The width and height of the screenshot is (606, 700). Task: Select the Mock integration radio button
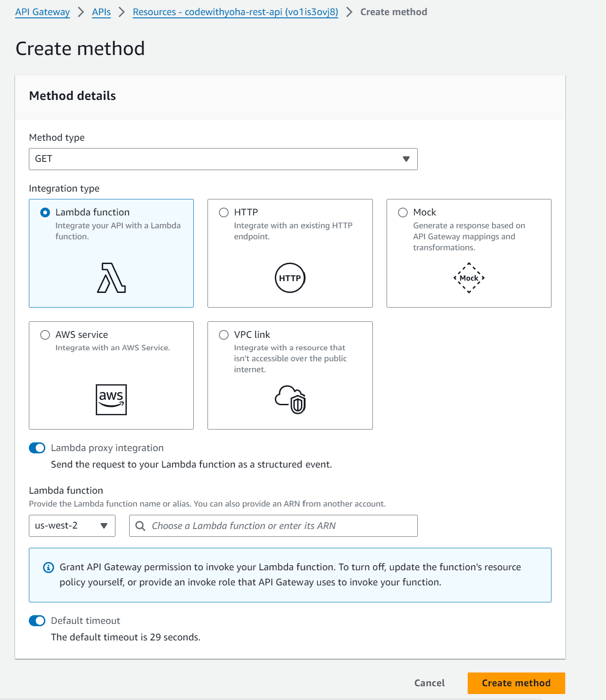403,212
